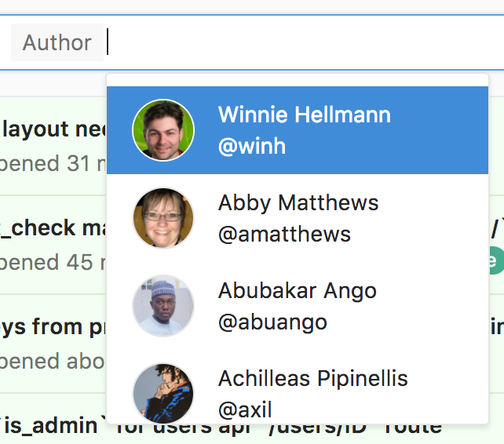Choose Winnie Hellmann as author
The height and width of the screenshot is (444, 504).
click(298, 130)
